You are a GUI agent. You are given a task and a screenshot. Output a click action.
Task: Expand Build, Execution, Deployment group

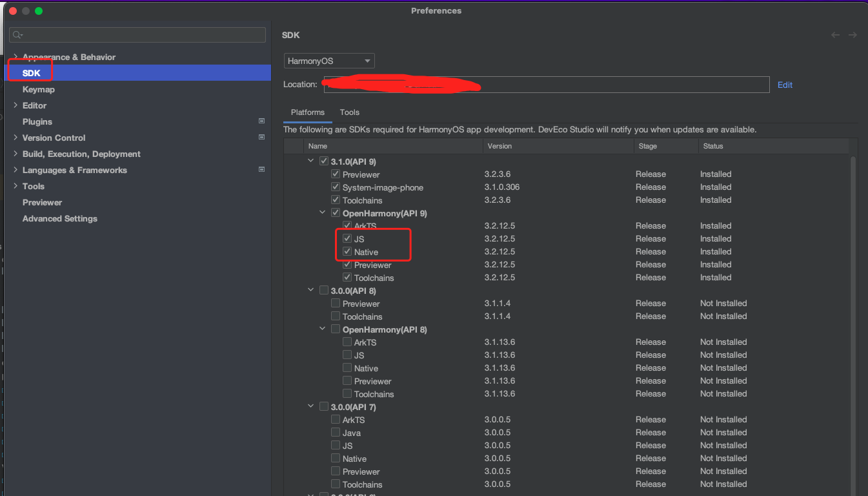tap(16, 154)
